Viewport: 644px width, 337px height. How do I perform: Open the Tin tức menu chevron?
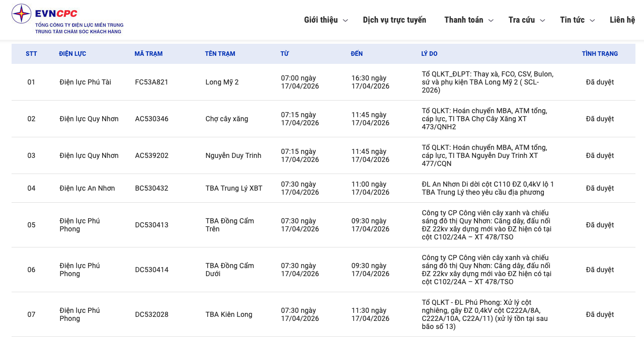[x=592, y=21]
